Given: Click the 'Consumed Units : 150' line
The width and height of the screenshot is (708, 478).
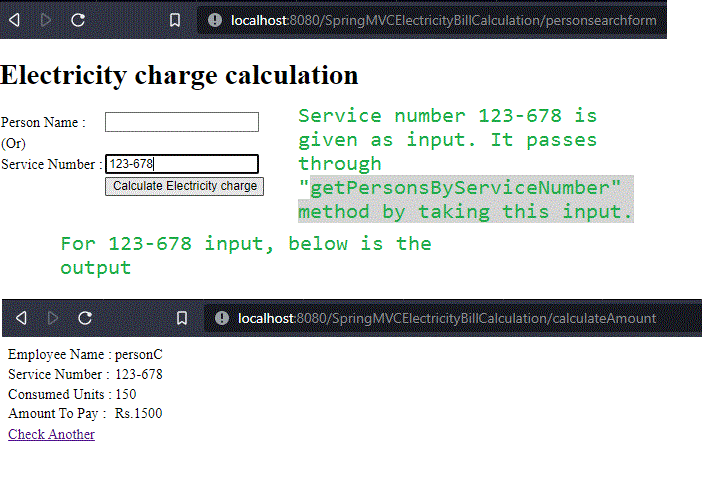Looking at the screenshot, I should (72, 394).
